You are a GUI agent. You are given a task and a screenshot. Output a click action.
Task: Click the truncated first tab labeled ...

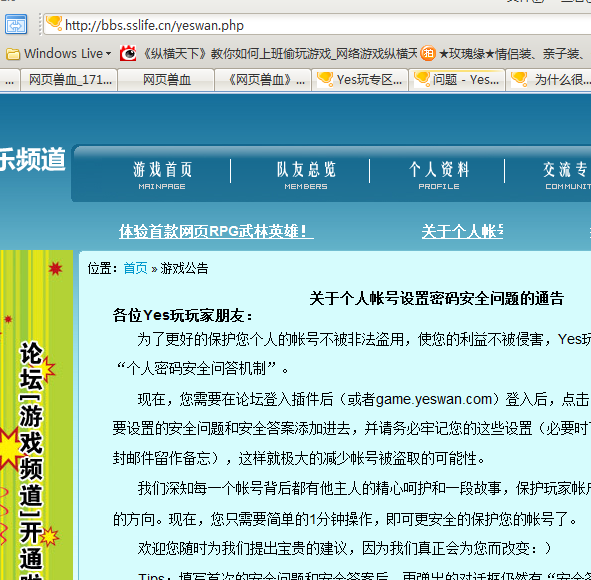[x=10, y=80]
